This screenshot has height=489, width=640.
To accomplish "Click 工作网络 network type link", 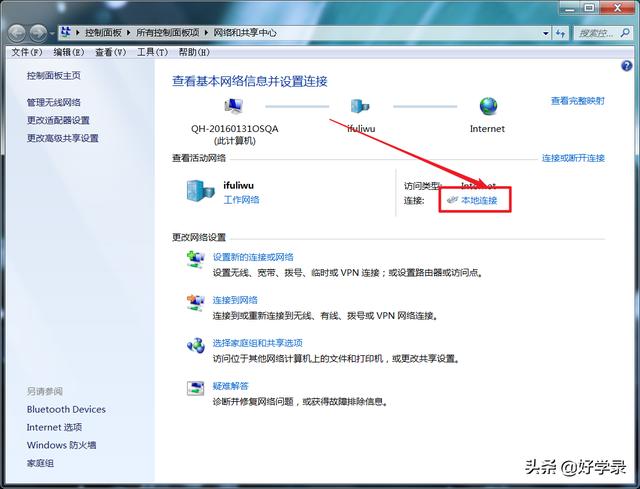I will [241, 200].
